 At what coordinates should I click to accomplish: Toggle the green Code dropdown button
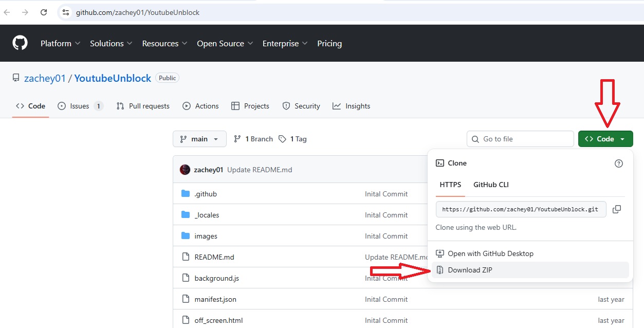[605, 139]
